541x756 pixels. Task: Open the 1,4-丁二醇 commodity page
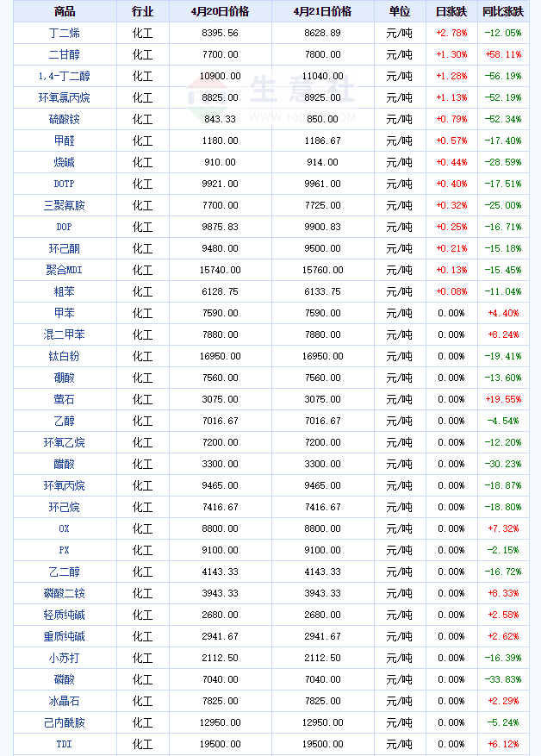pos(65,76)
